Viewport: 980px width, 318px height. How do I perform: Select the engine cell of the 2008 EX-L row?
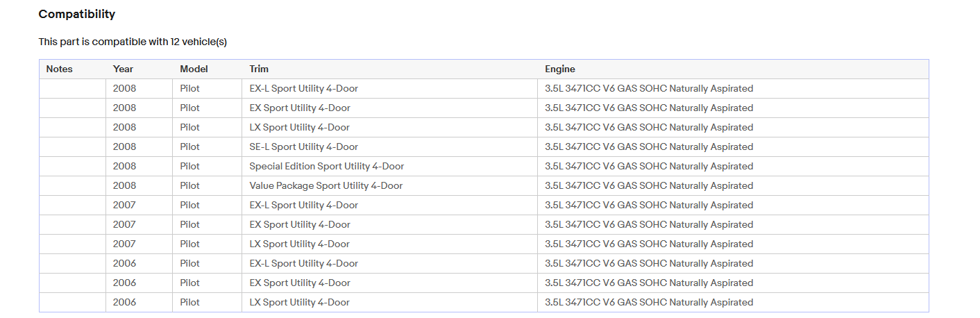733,88
